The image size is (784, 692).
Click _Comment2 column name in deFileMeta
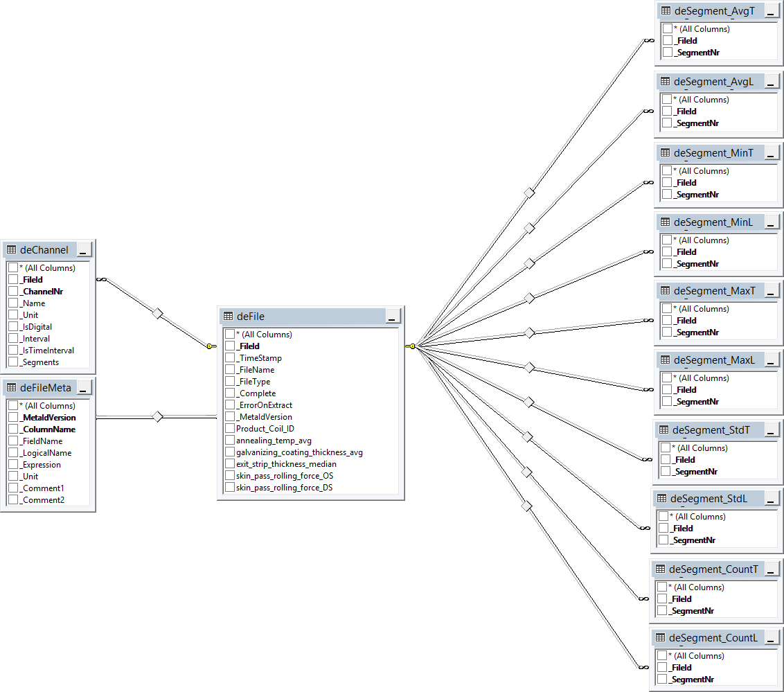tap(42, 500)
